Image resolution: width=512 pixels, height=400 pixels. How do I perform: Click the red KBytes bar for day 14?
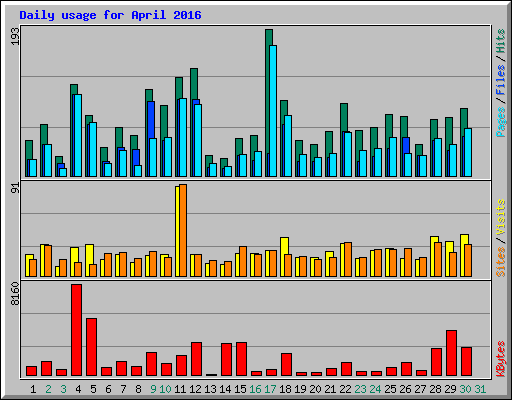(226, 360)
